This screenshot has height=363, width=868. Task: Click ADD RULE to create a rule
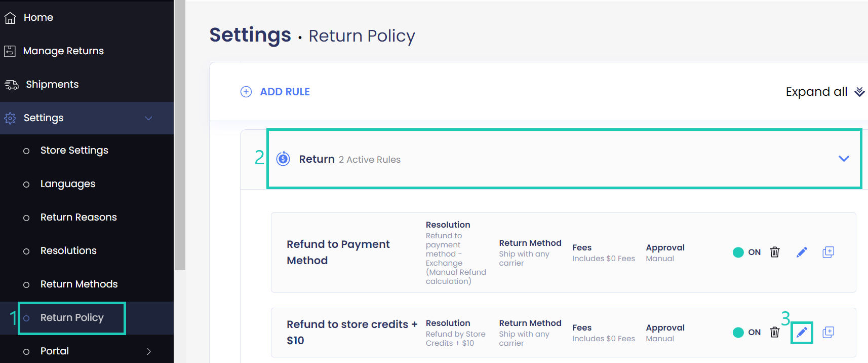click(275, 91)
